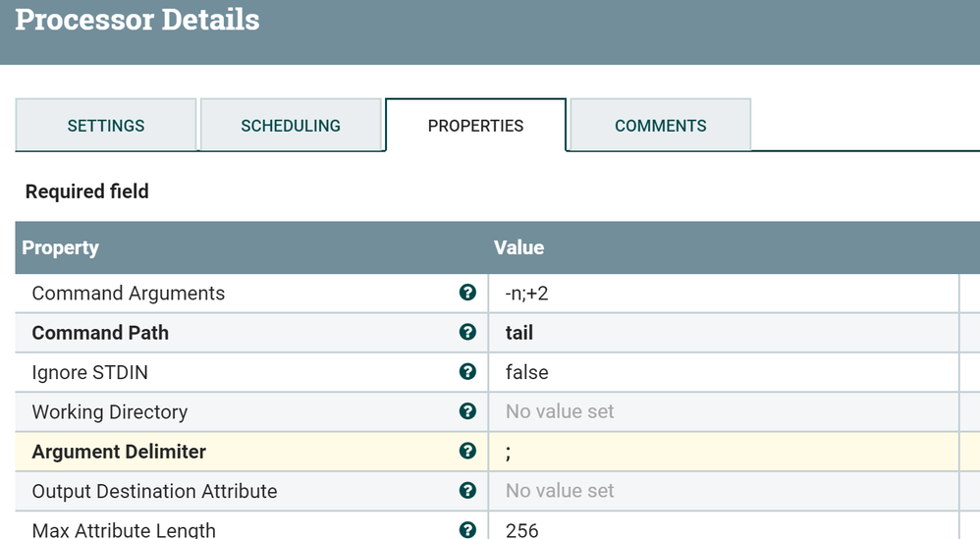Click help icon for Ignore STDIN
Image resolution: width=980 pixels, height=539 pixels.
pos(467,372)
